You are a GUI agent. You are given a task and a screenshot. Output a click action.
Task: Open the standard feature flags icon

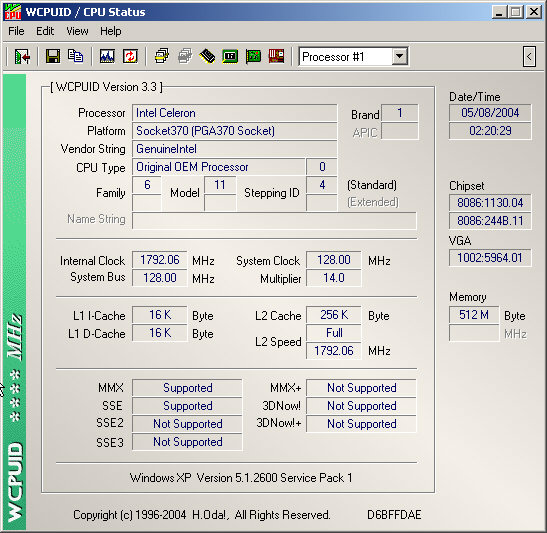(162, 56)
